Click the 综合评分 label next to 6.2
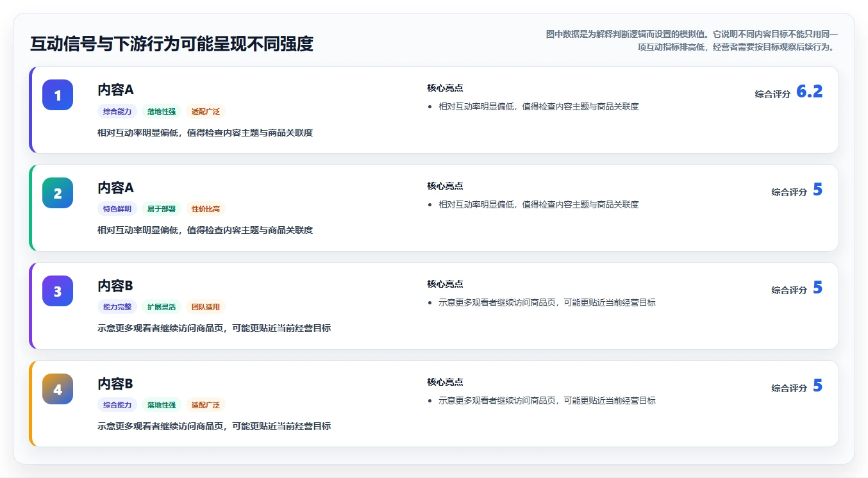Viewport: 868px width, 478px height. (772, 94)
